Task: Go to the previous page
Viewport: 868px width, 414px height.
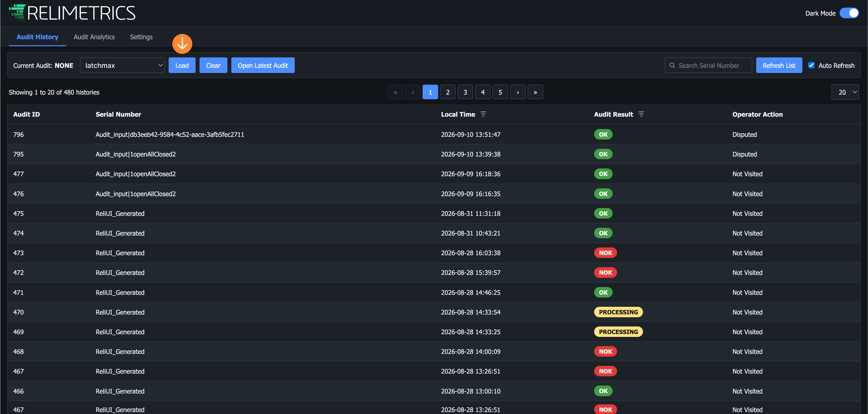Action: (413, 92)
